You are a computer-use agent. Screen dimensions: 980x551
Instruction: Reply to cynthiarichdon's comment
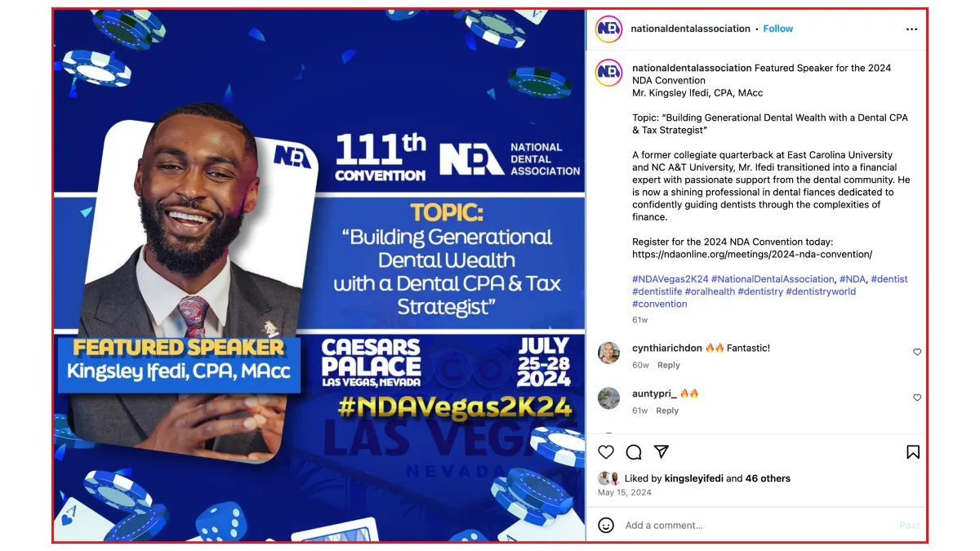tap(669, 365)
